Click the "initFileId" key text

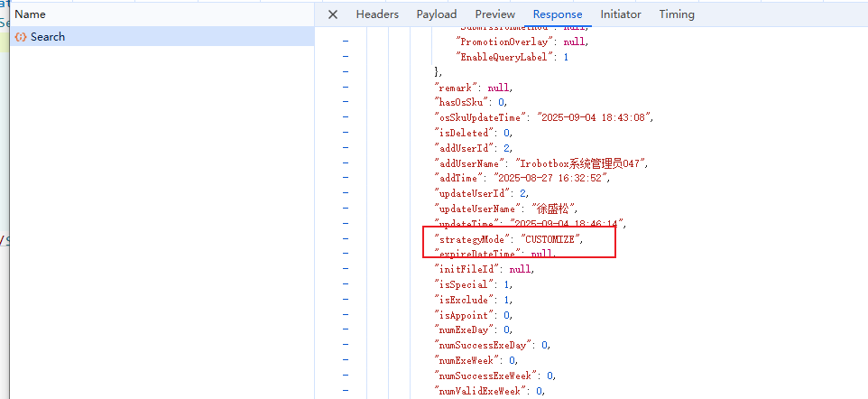[466, 269]
